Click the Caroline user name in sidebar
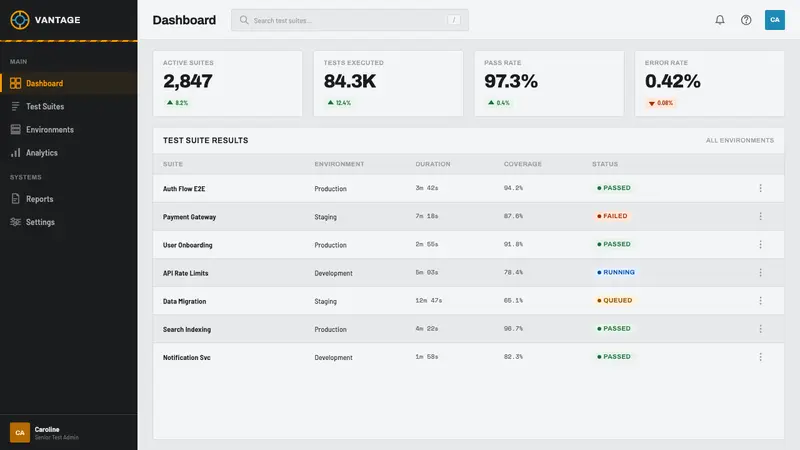 tap(47, 430)
